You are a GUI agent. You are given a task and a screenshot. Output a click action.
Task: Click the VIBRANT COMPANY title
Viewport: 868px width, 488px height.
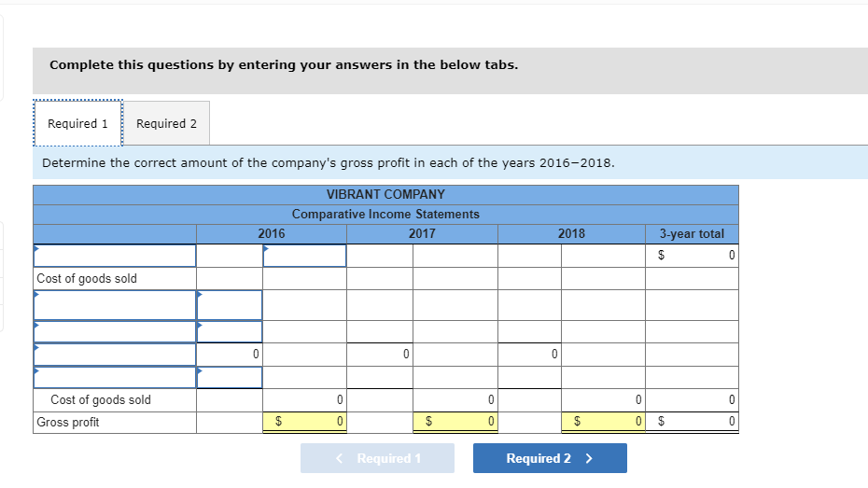click(x=385, y=195)
